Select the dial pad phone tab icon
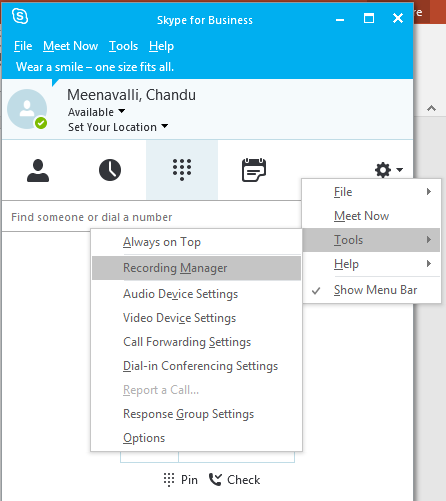 click(182, 170)
